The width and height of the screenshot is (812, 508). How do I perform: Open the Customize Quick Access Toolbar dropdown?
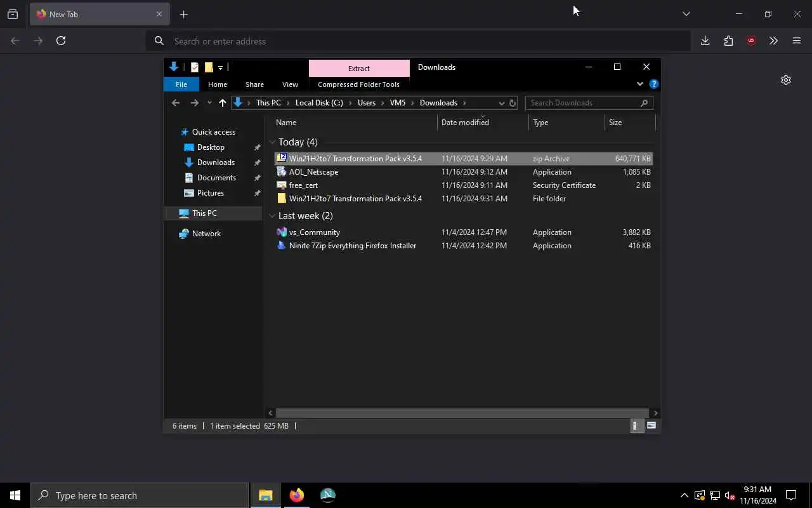tap(220, 67)
